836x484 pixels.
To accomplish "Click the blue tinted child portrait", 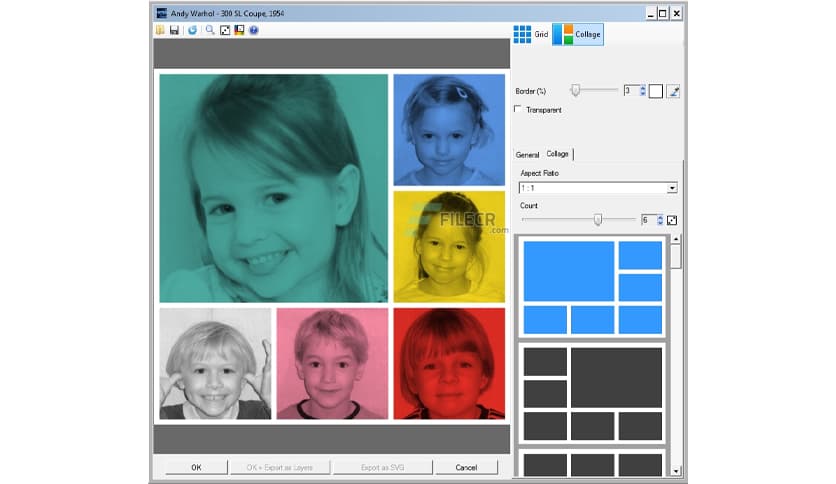I will click(x=449, y=130).
